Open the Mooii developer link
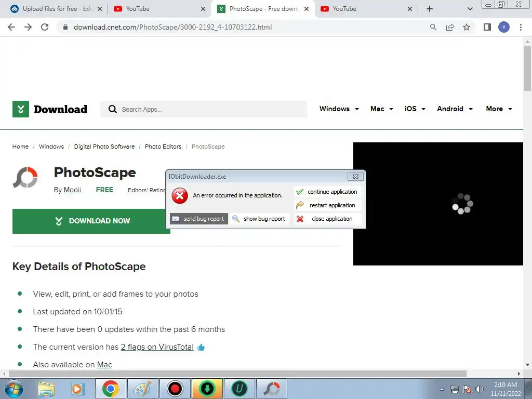 coord(73,190)
